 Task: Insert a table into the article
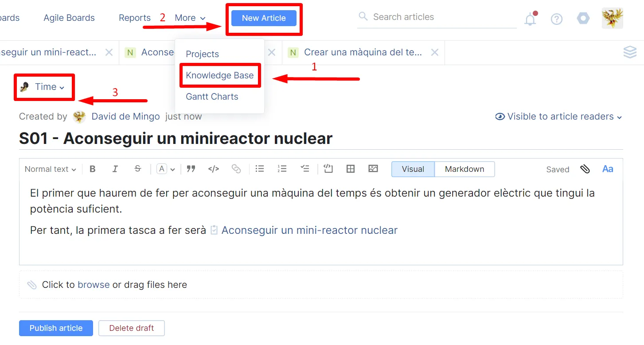coord(351,169)
